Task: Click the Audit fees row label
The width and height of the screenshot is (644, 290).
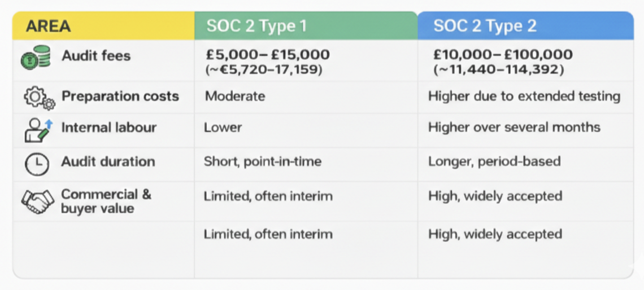Action: 96,56
